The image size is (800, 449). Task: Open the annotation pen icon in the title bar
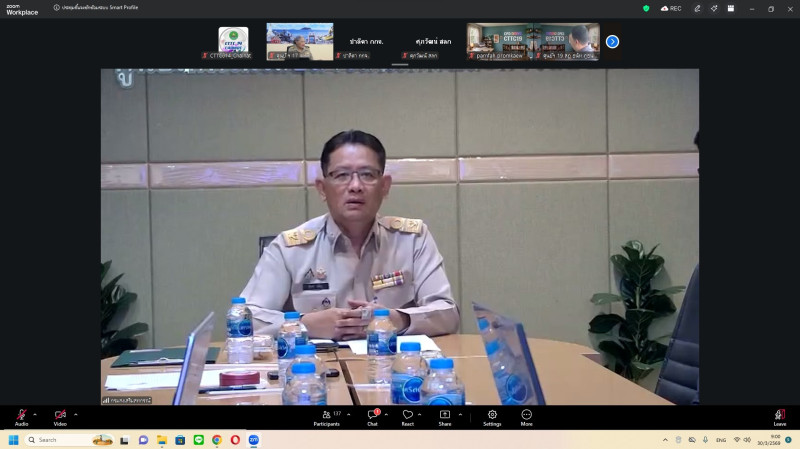click(697, 8)
